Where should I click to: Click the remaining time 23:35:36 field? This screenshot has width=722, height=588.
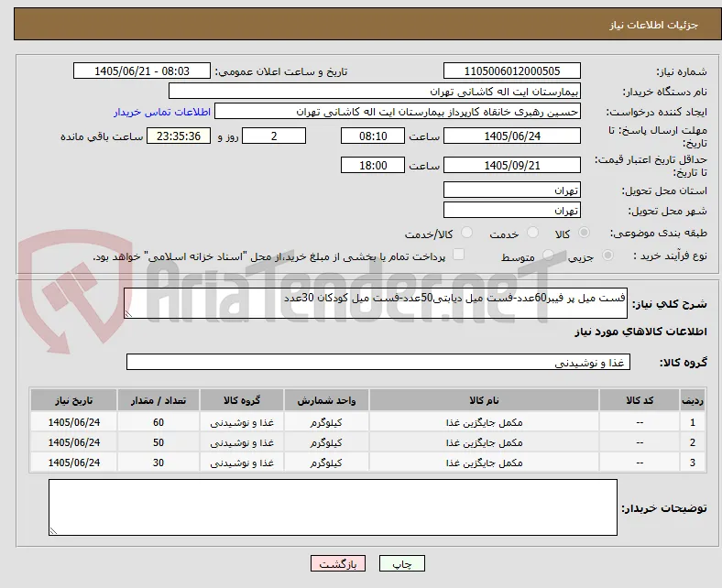click(179, 136)
